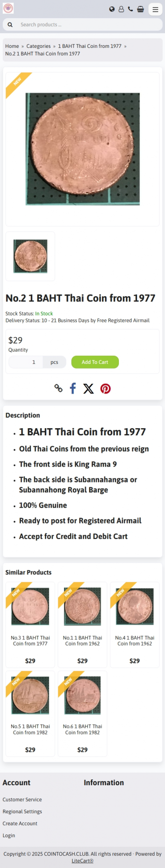Go to Home breadcrumb
Screen dimensions: 165x868
click(x=12, y=46)
